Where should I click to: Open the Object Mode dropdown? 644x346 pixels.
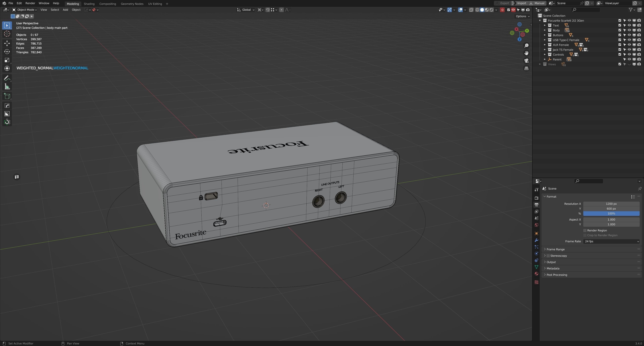(24, 10)
